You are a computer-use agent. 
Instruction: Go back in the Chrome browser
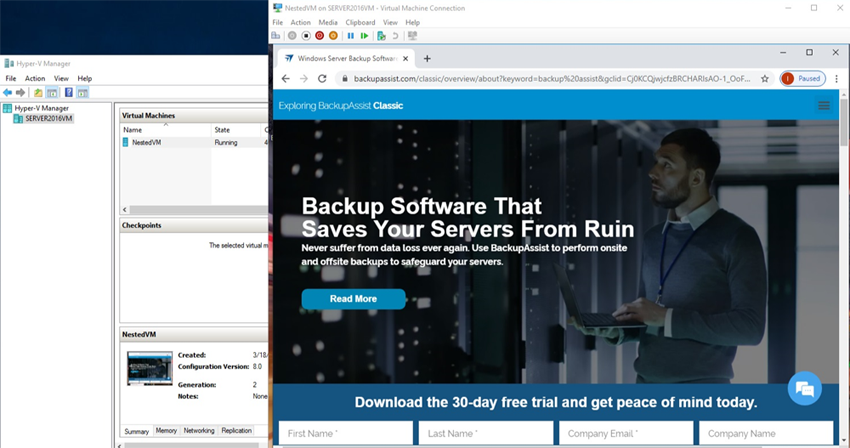point(286,79)
